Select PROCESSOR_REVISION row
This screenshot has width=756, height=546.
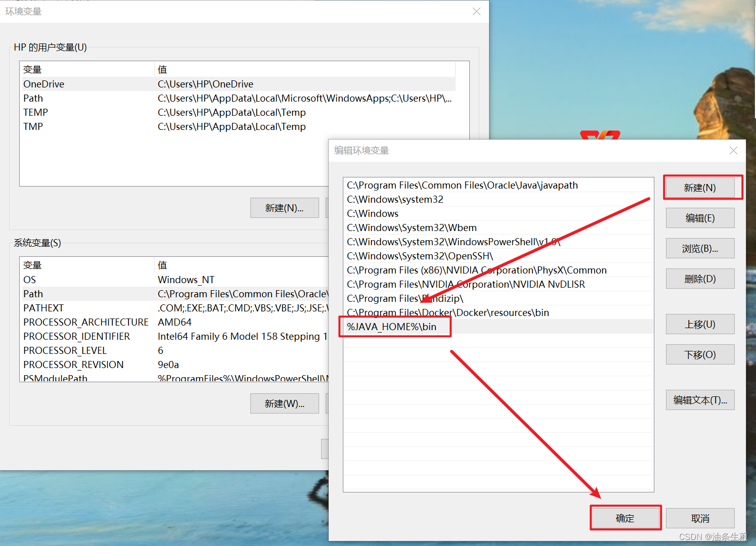click(174, 365)
